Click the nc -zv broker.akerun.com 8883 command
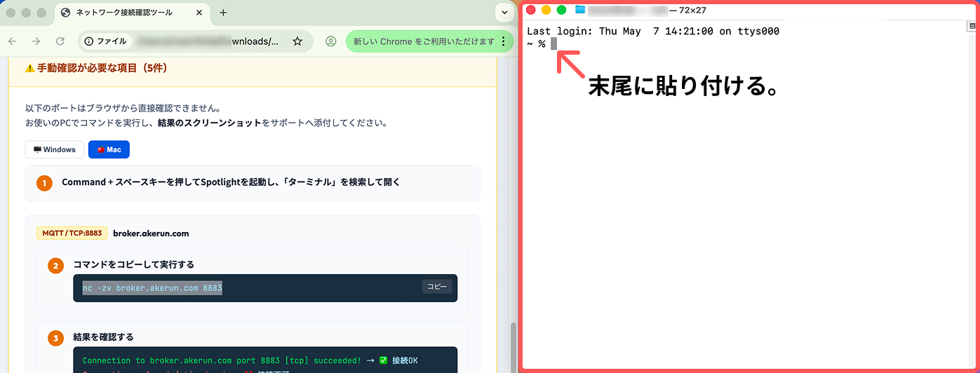The height and width of the screenshot is (373, 980). (x=152, y=288)
